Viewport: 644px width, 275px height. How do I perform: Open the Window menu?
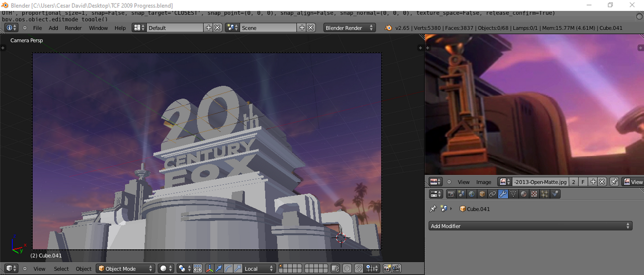tap(98, 28)
